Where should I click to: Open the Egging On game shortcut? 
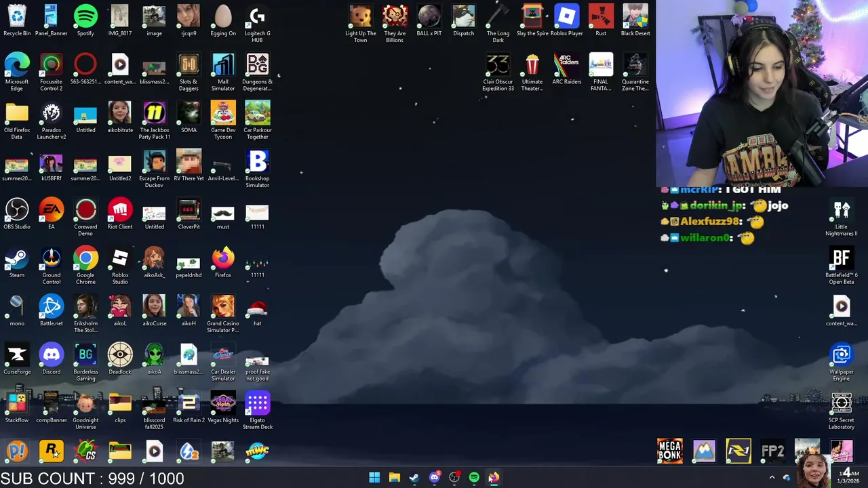click(223, 20)
